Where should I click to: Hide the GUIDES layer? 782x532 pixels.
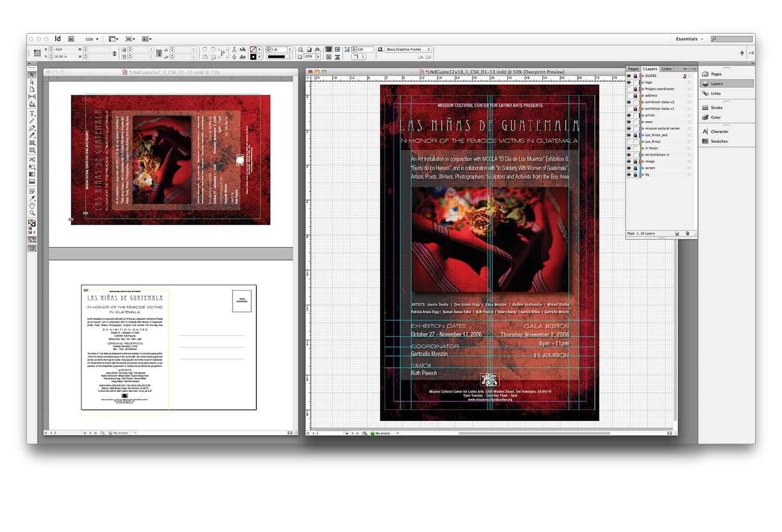(629, 76)
